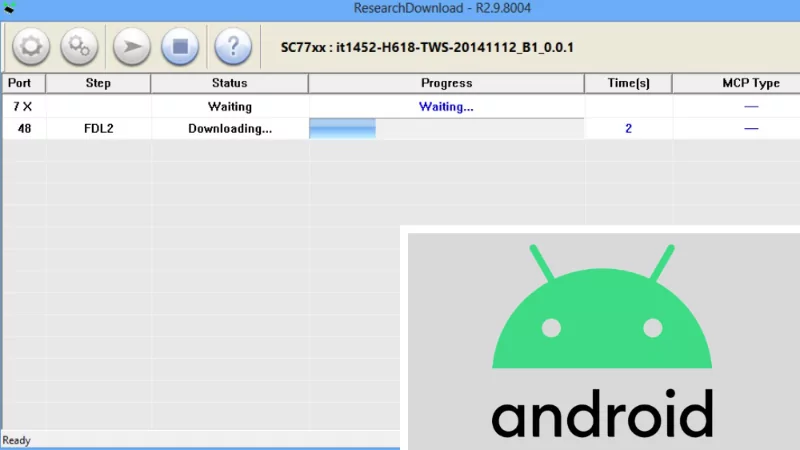
Task: Click the blue Waiting... progress text
Action: (x=446, y=107)
